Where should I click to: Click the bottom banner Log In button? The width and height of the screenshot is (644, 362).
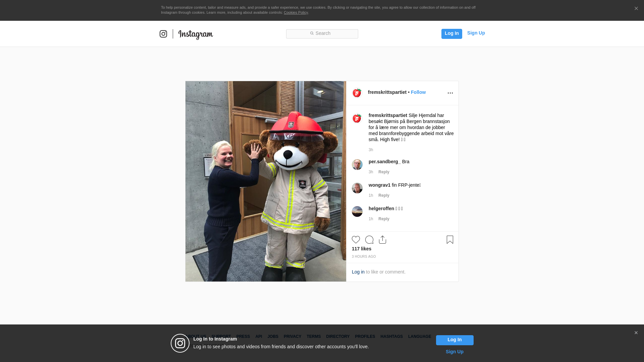tap(454, 340)
